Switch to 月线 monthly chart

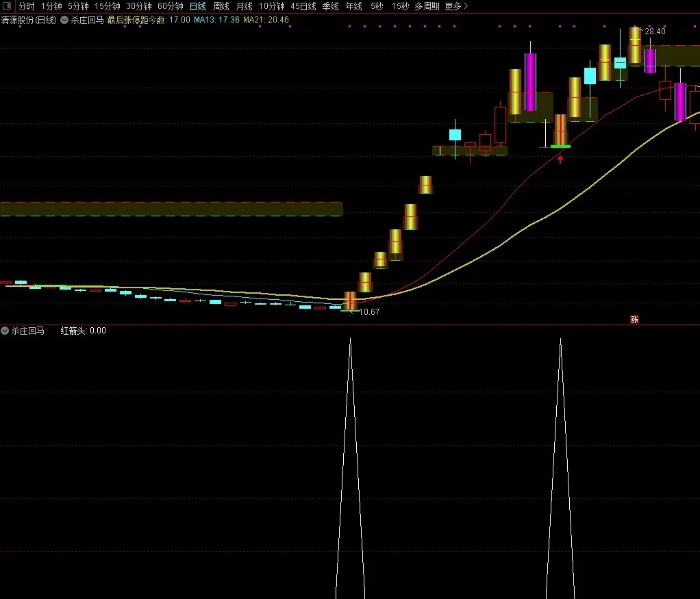point(245,6)
